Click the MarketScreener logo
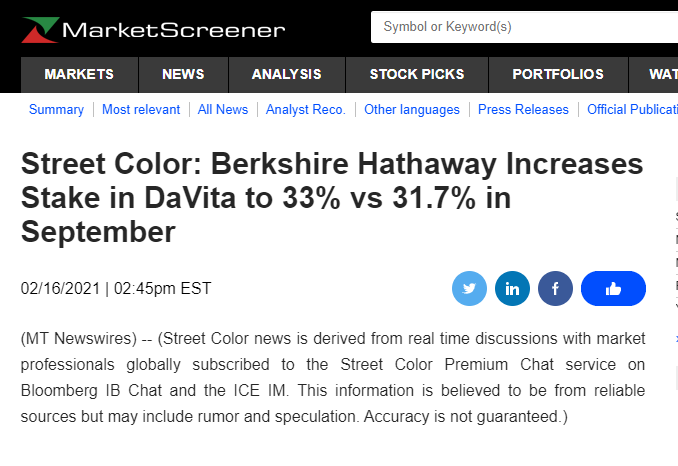This screenshot has height=466, width=678. click(x=153, y=29)
